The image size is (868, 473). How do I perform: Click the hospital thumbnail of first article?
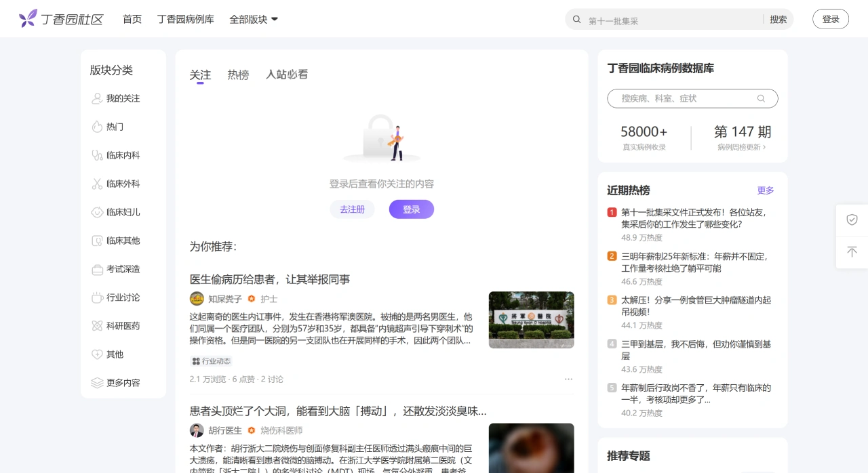click(x=531, y=320)
